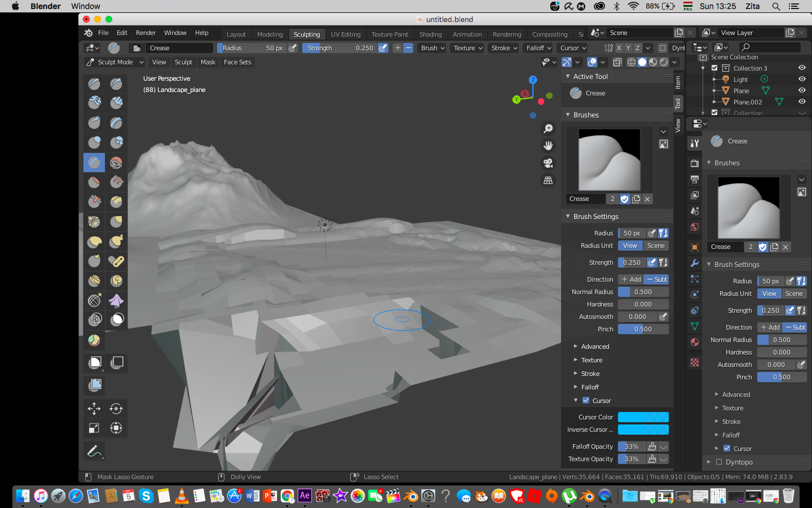Toggle the camera view gizmo
Image resolution: width=812 pixels, height=508 pixels.
tap(548, 163)
